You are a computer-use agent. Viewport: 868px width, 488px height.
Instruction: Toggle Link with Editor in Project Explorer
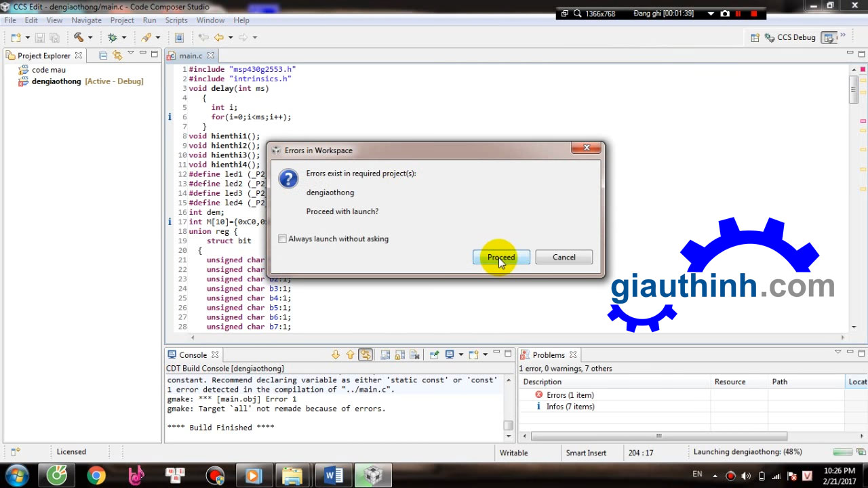(x=117, y=56)
